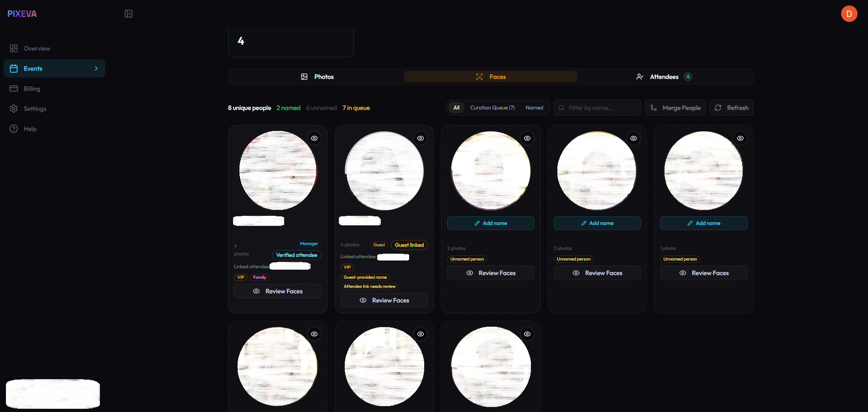Open the user avatar menu top right
Image resolution: width=868 pixels, height=412 pixels.
coord(849,14)
